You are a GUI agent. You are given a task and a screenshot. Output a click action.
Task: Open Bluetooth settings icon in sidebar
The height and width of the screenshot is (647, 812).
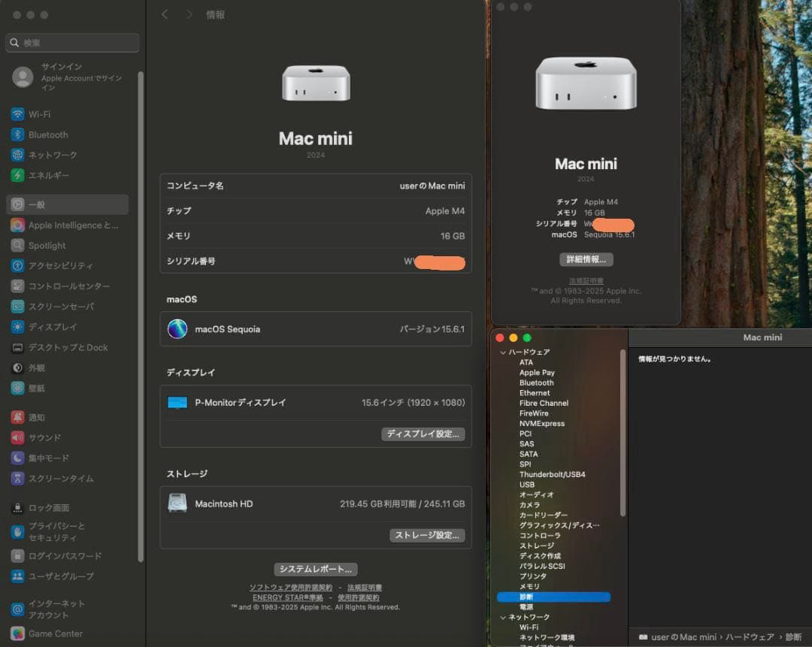point(17,135)
